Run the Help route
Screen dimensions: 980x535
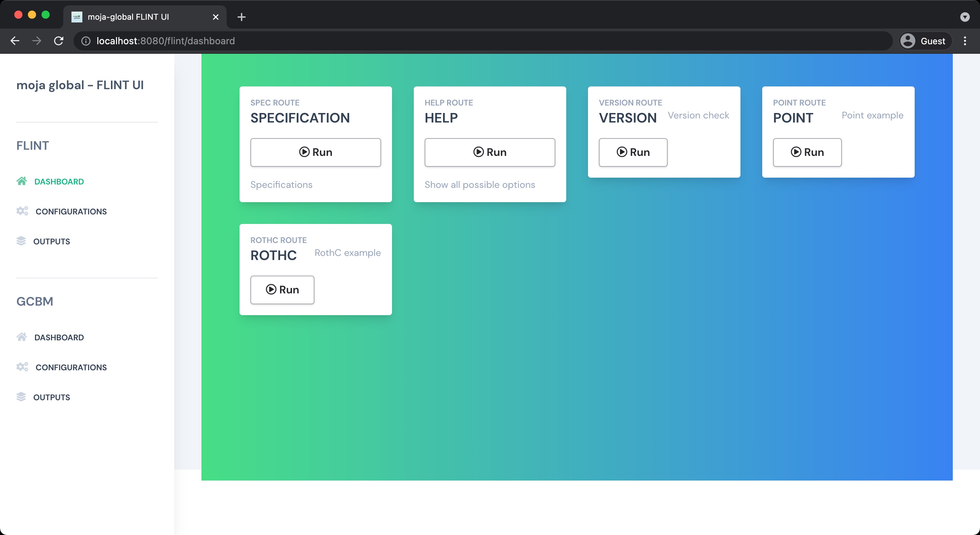(490, 152)
